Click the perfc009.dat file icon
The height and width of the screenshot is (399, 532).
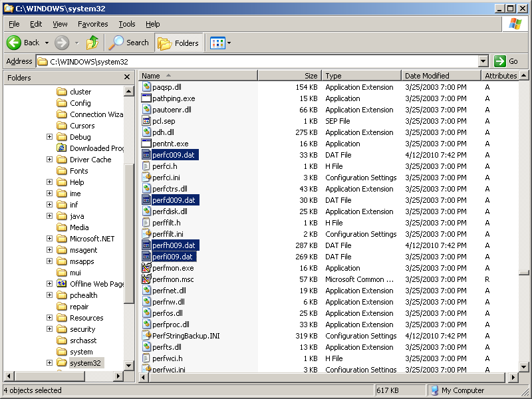click(x=146, y=155)
